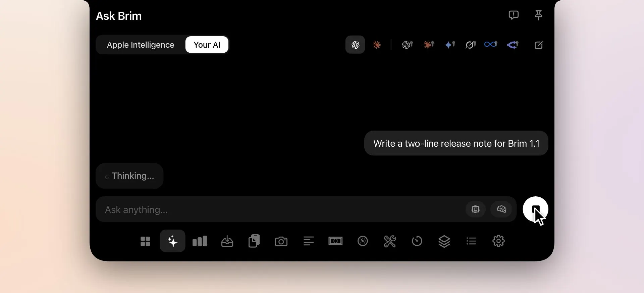Choose the ChatGPT icon with key badge
This screenshot has width=644, height=293.
tap(407, 45)
